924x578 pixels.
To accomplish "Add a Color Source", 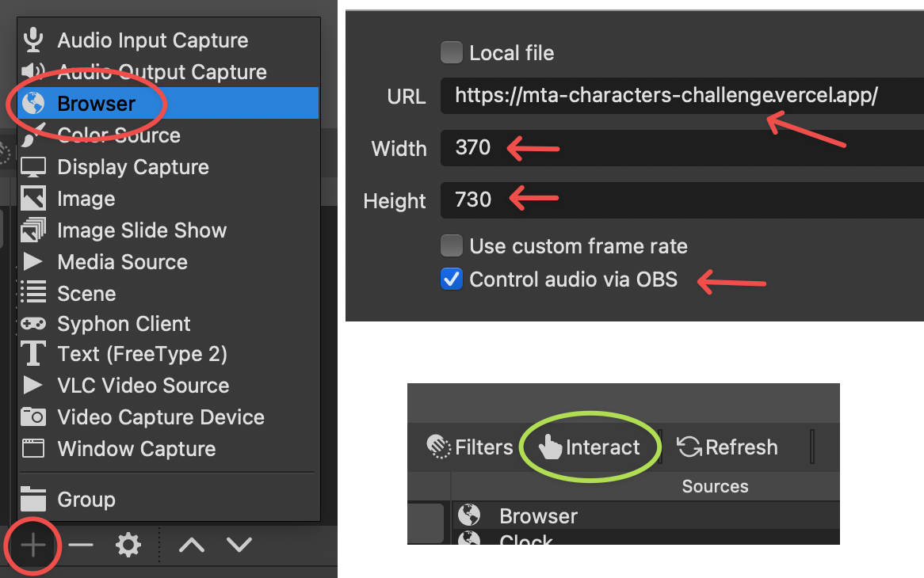I will click(x=169, y=135).
